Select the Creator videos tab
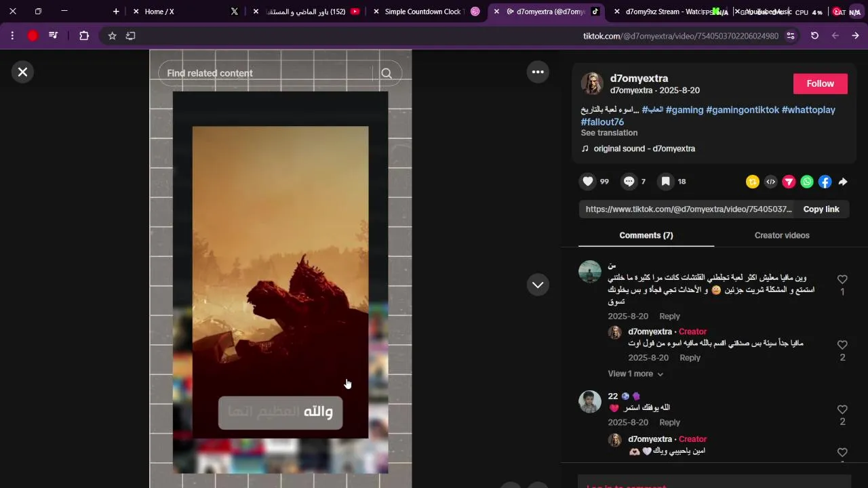Image resolution: width=868 pixels, height=488 pixels. (782, 235)
